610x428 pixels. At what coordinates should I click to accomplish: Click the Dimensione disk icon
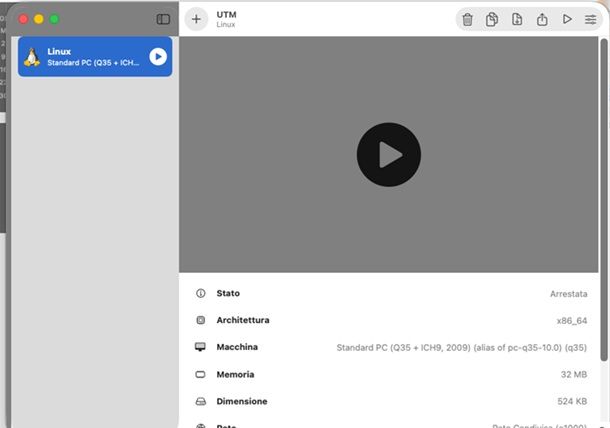[200, 401]
